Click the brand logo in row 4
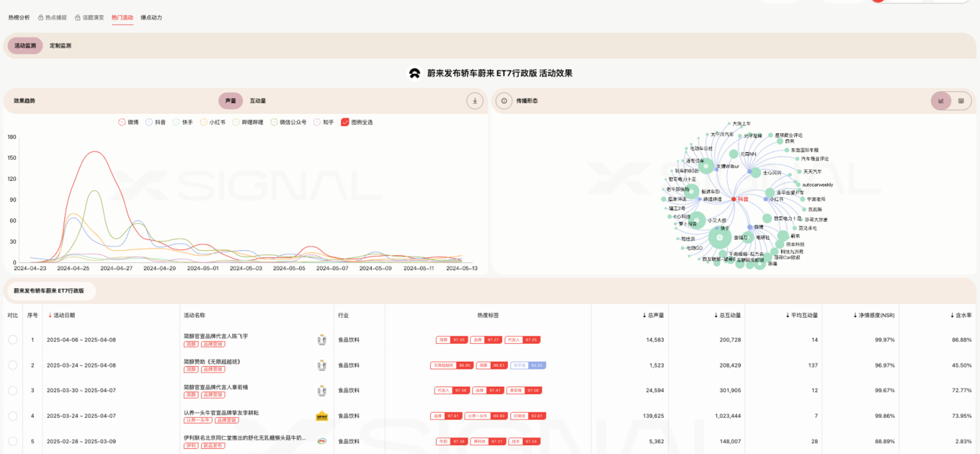This screenshot has width=980, height=454. pyautogui.click(x=321, y=416)
